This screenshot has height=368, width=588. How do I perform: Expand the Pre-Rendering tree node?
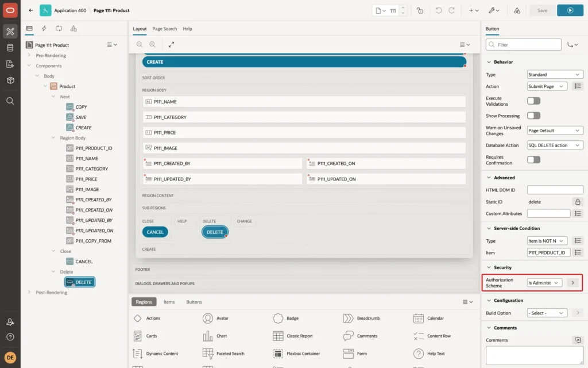coord(29,55)
